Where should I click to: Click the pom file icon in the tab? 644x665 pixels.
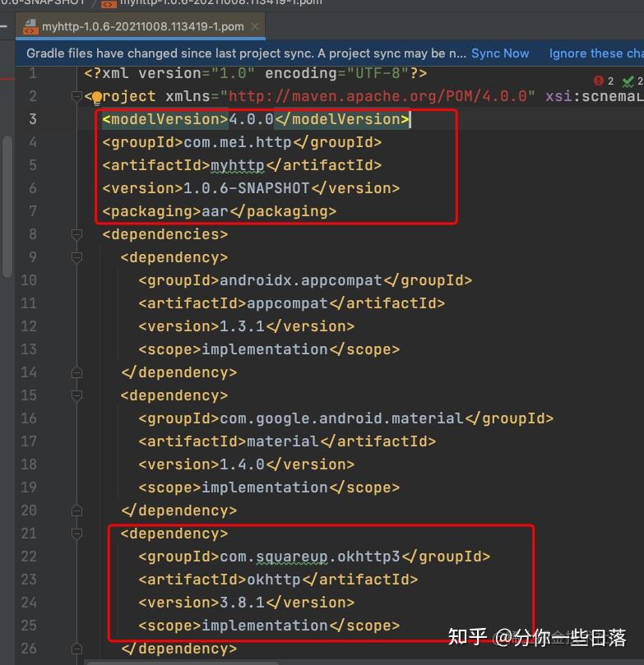pyautogui.click(x=30, y=26)
